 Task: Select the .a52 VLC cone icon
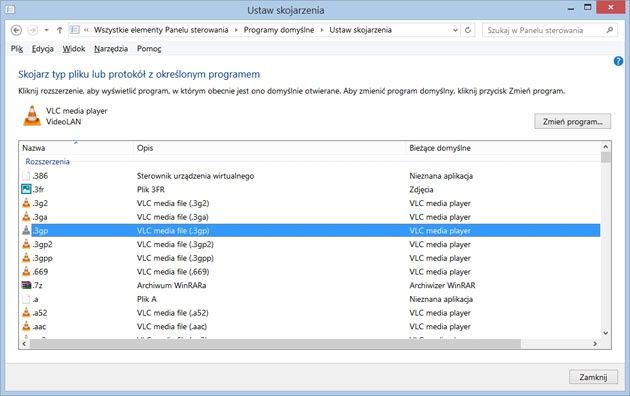(x=26, y=312)
